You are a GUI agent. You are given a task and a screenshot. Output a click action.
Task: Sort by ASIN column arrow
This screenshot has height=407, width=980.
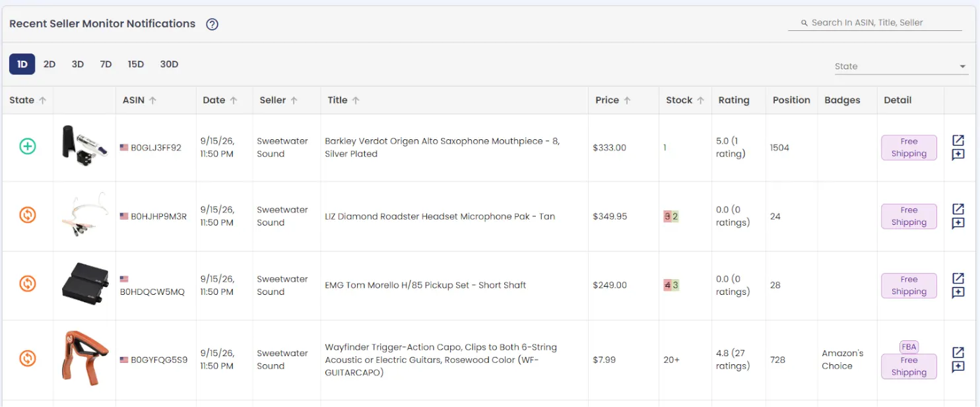click(x=152, y=100)
